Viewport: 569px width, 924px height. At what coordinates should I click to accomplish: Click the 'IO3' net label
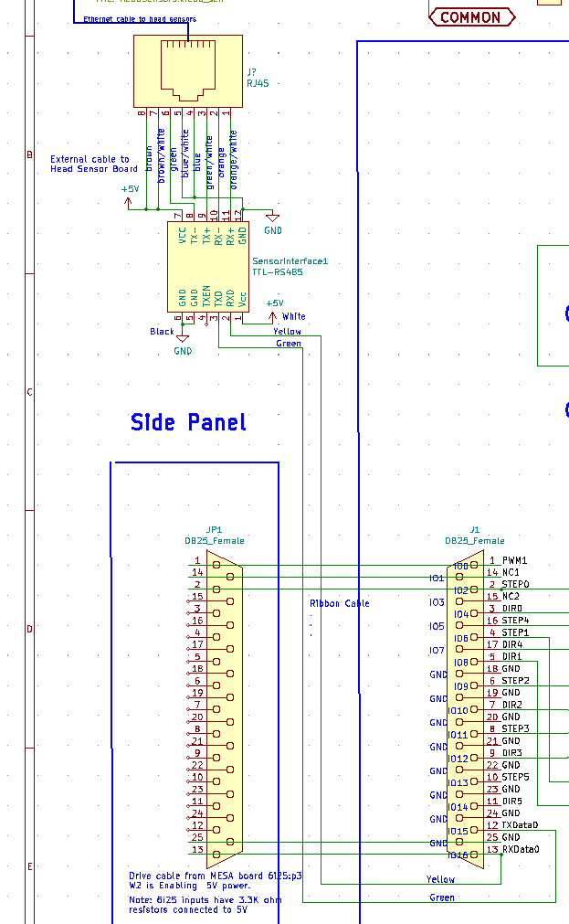click(437, 602)
